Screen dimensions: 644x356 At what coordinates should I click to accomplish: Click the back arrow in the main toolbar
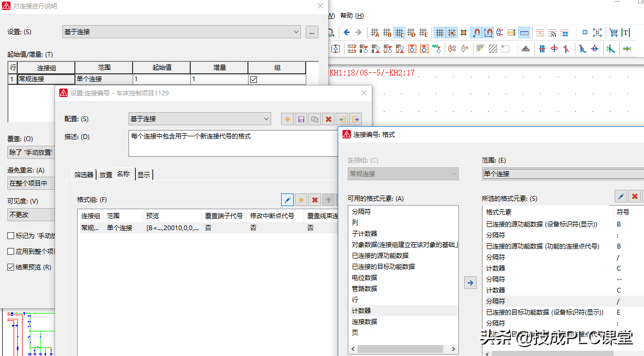tap(347, 33)
